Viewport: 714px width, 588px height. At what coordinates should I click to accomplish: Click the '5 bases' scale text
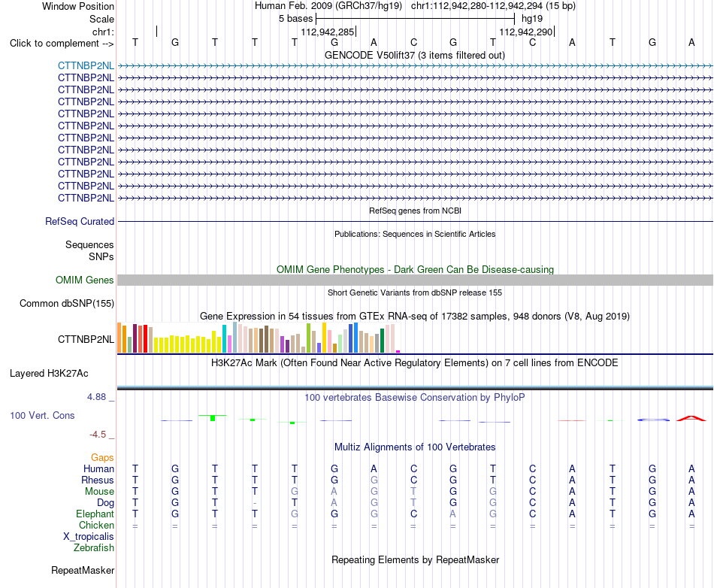(x=295, y=19)
